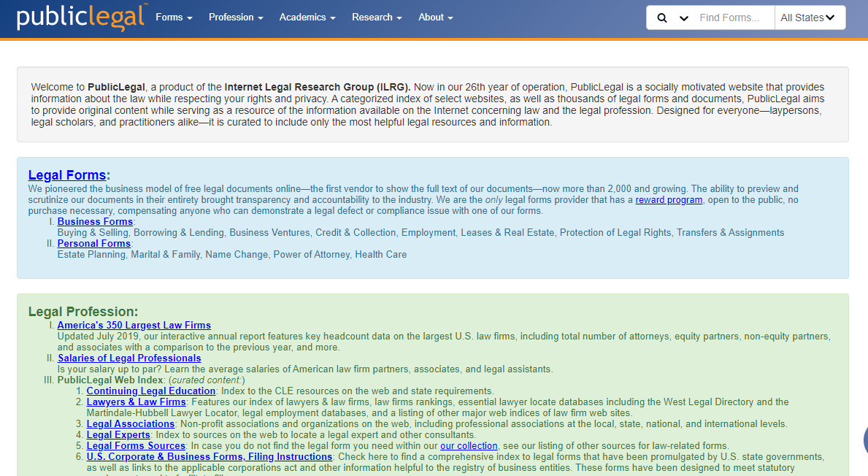This screenshot has width=868, height=476.
Task: Open Continuing Legal Education link
Action: point(150,391)
